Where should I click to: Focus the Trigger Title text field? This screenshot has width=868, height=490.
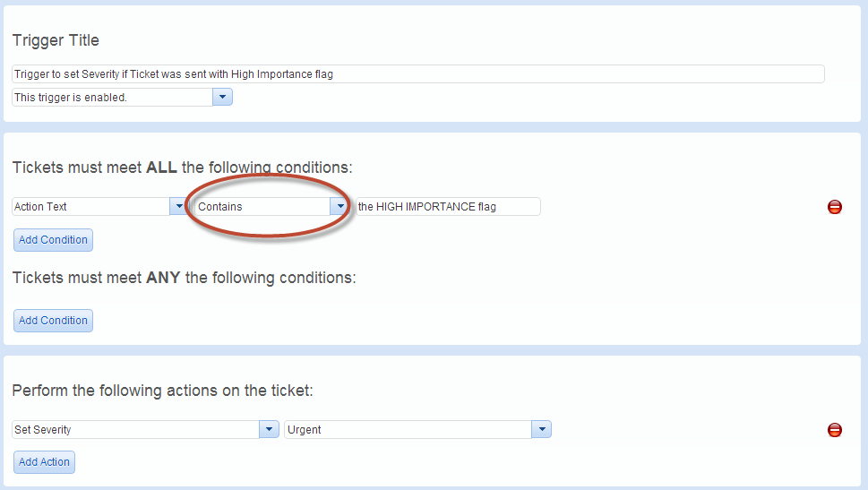[x=417, y=74]
